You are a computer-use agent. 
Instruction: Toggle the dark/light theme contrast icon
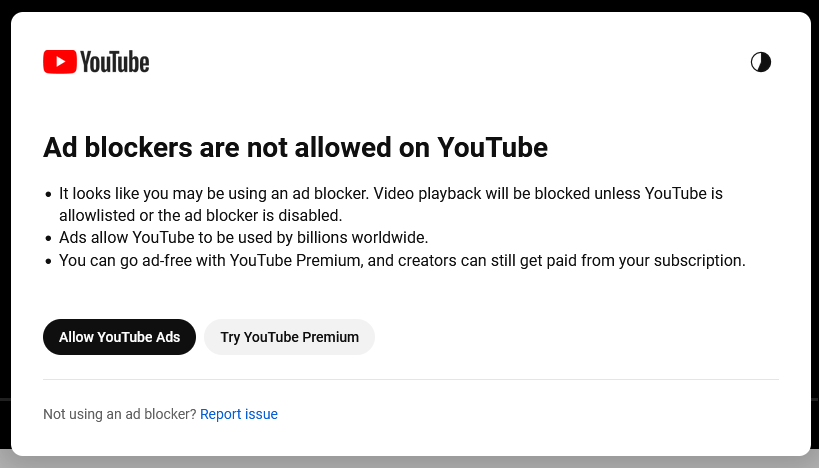760,62
